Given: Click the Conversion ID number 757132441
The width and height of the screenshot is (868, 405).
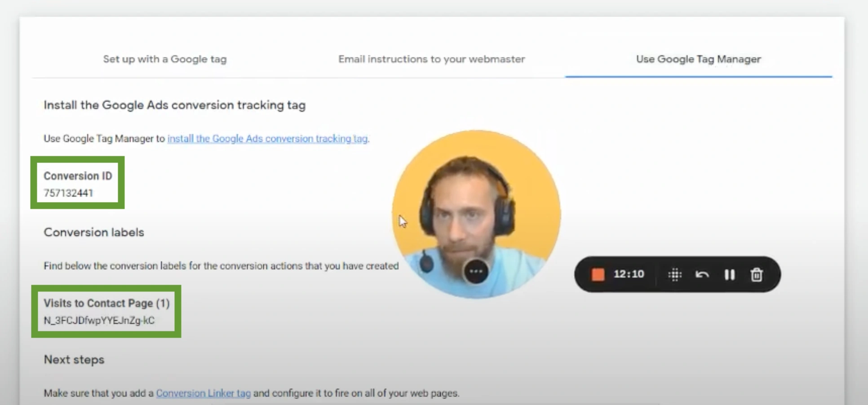Looking at the screenshot, I should pyautogui.click(x=68, y=193).
